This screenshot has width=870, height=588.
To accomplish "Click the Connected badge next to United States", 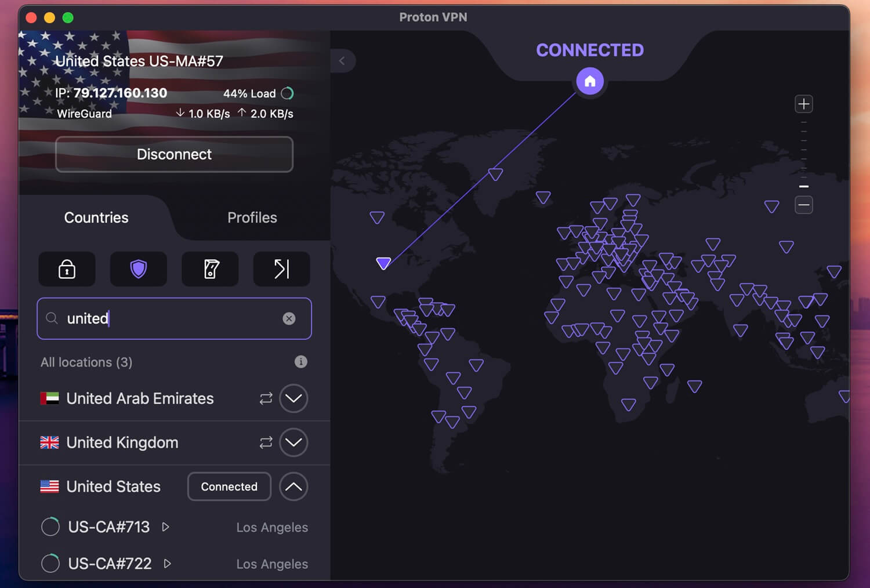I will pyautogui.click(x=229, y=487).
